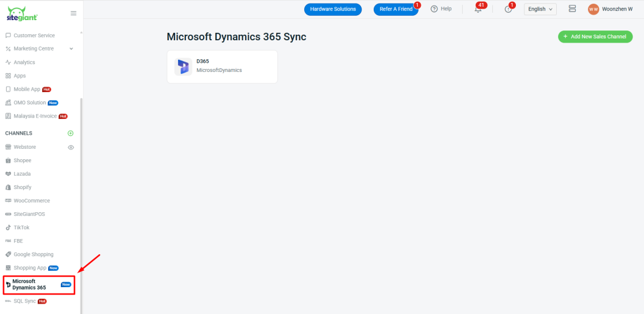Open the notifications bell icon

click(478, 9)
